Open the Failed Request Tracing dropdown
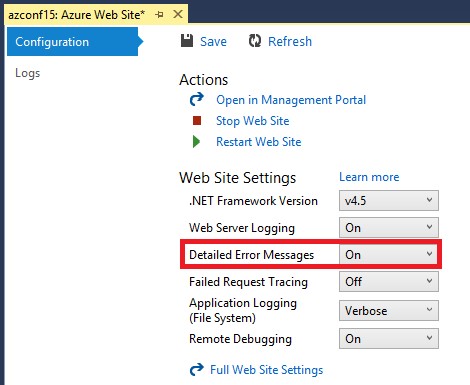 click(389, 282)
